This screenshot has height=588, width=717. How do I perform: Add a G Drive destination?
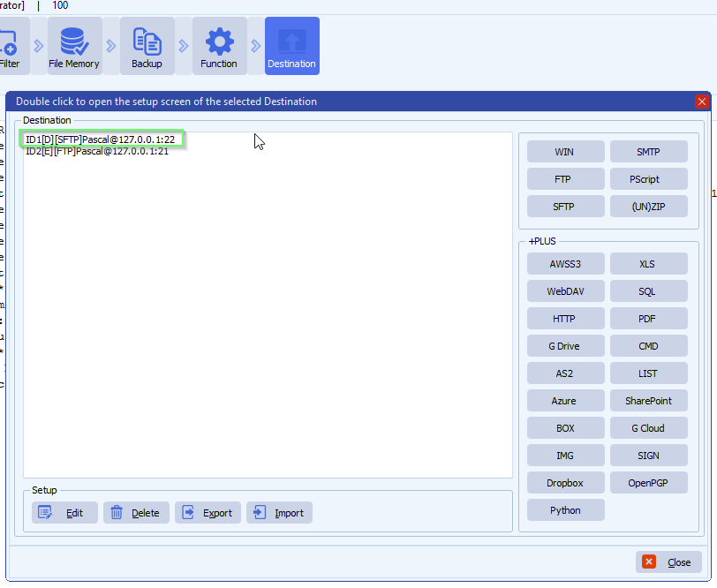[566, 346]
